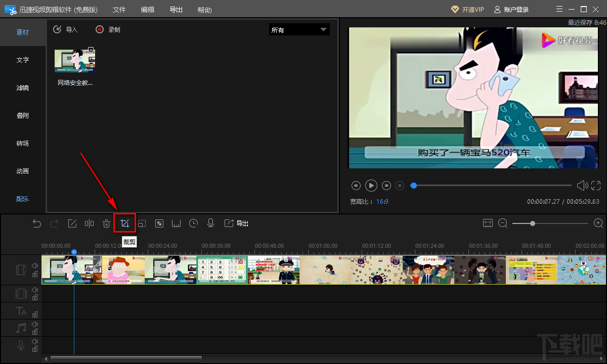Select the 网络安全教 media thumbnail
This screenshot has width=607, height=364.
(75, 61)
